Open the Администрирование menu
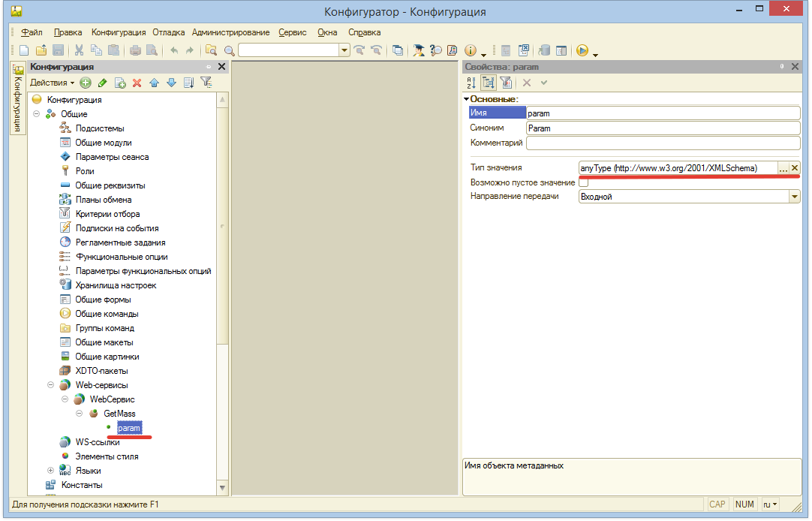 coord(231,32)
